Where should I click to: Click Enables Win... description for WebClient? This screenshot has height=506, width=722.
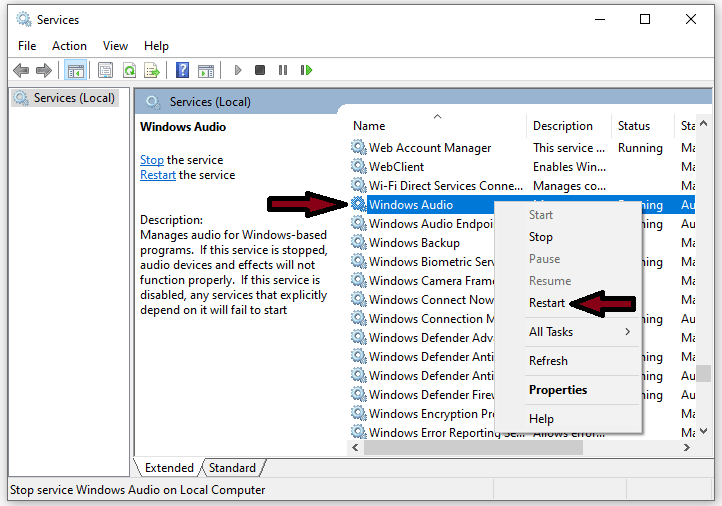point(570,167)
